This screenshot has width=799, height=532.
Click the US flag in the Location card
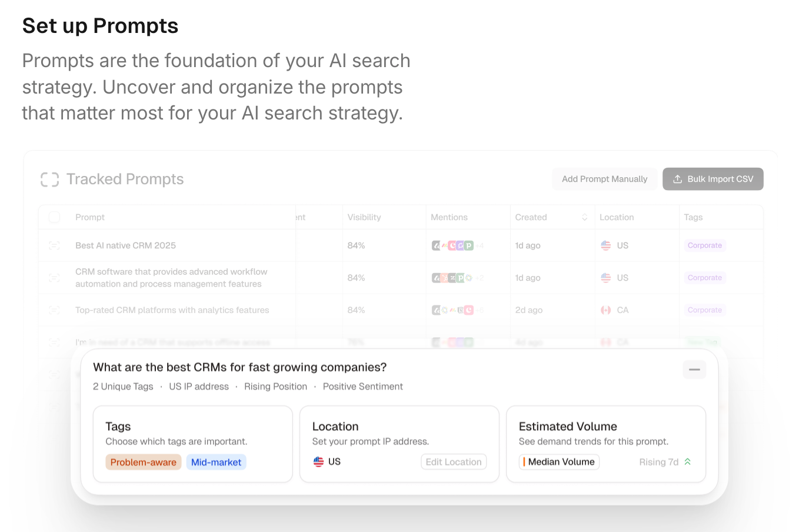pos(318,462)
